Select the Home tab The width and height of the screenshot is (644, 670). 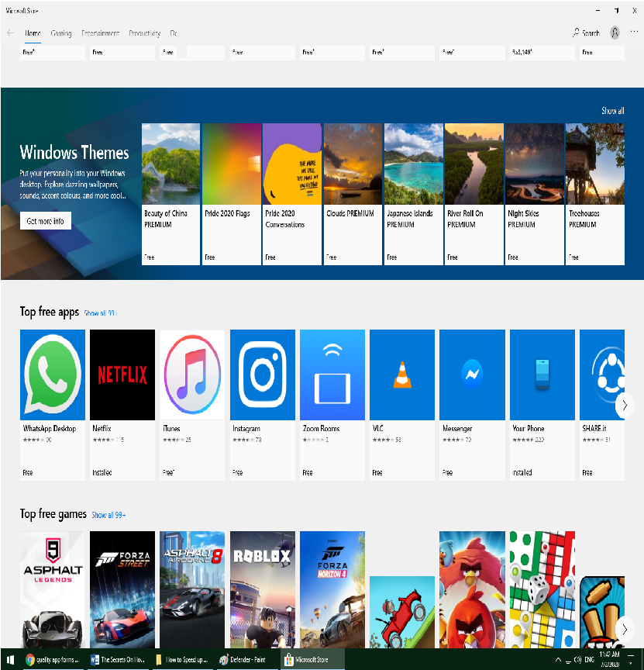pyautogui.click(x=33, y=33)
